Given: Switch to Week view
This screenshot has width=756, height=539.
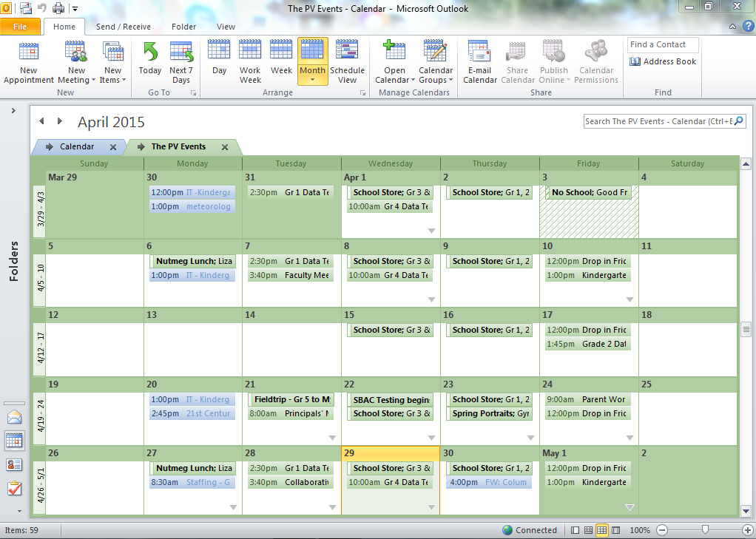Looking at the screenshot, I should 281,59.
